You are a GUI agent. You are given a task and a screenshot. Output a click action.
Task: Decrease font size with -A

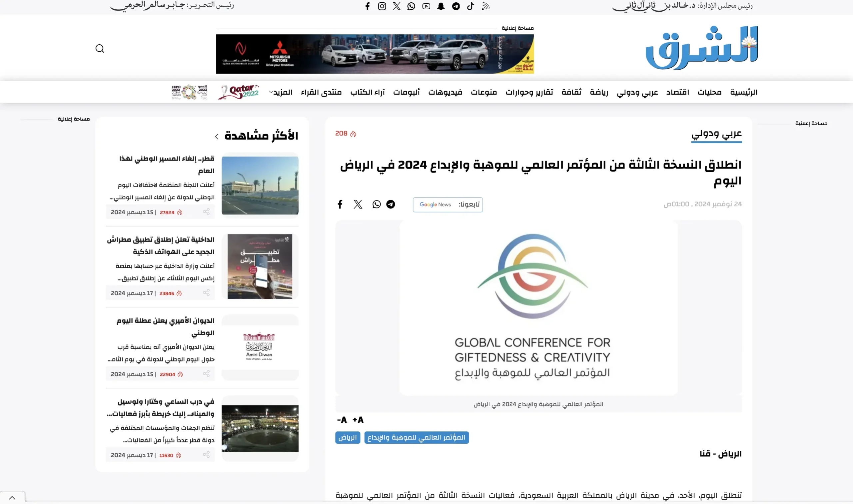(x=342, y=420)
